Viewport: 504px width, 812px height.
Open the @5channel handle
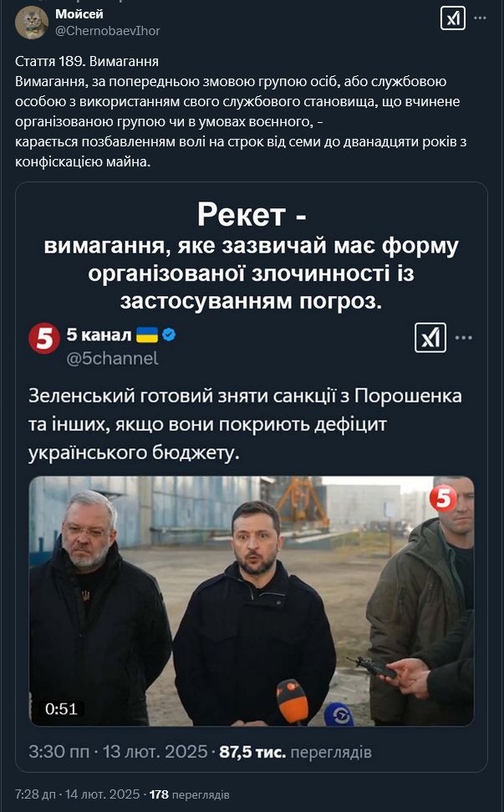click(x=112, y=359)
